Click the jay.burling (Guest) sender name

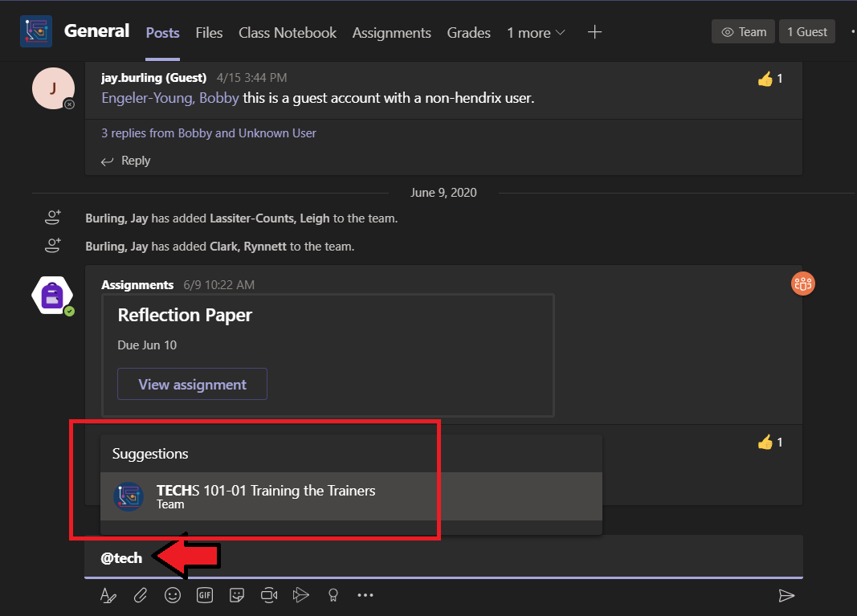(x=154, y=78)
